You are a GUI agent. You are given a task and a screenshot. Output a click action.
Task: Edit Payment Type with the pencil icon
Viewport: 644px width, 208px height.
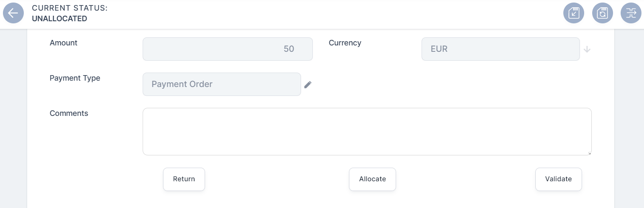308,84
